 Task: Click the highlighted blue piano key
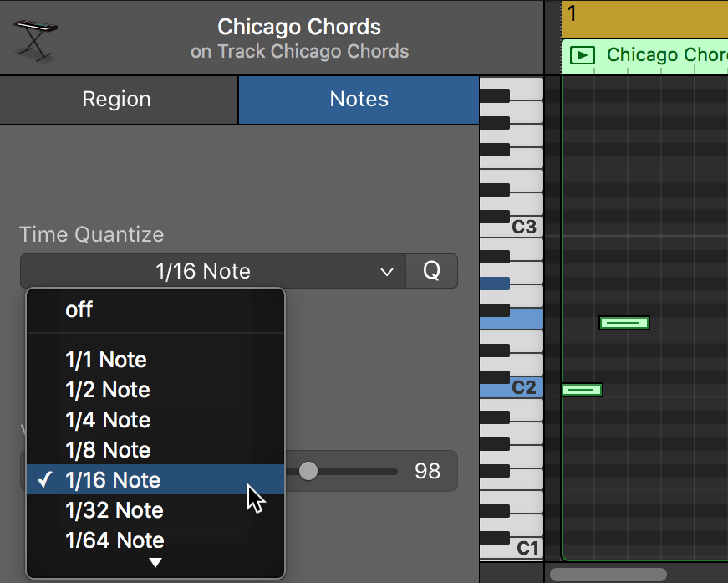point(510,319)
